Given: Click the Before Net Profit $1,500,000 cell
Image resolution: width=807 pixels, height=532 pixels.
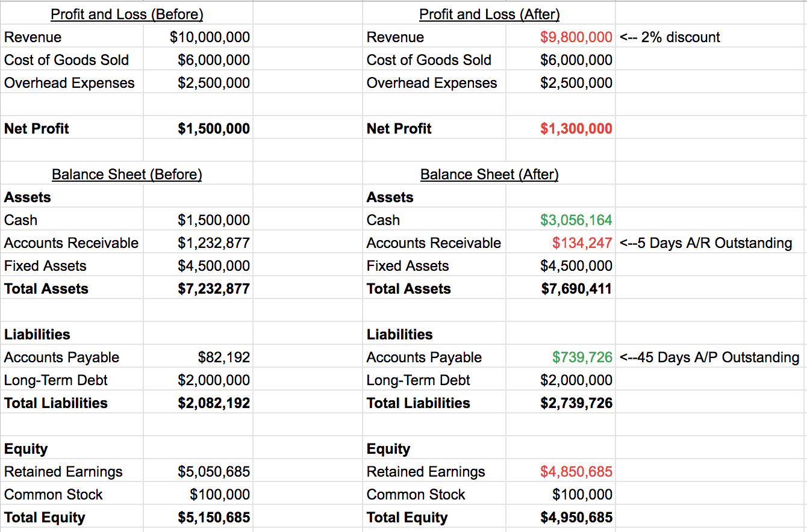Looking at the screenshot, I should pyautogui.click(x=214, y=129).
